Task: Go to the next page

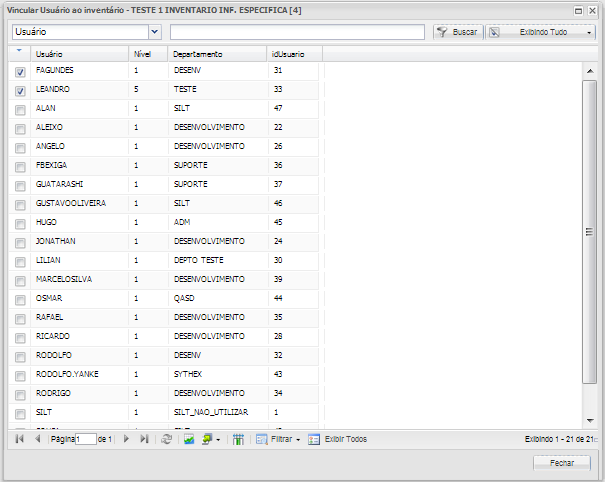Action: point(126,439)
